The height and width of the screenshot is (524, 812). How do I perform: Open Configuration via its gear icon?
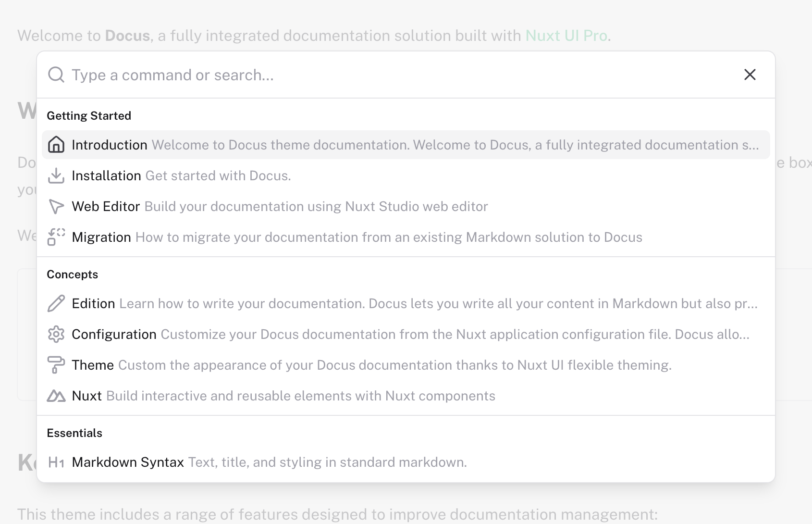pyautogui.click(x=56, y=334)
